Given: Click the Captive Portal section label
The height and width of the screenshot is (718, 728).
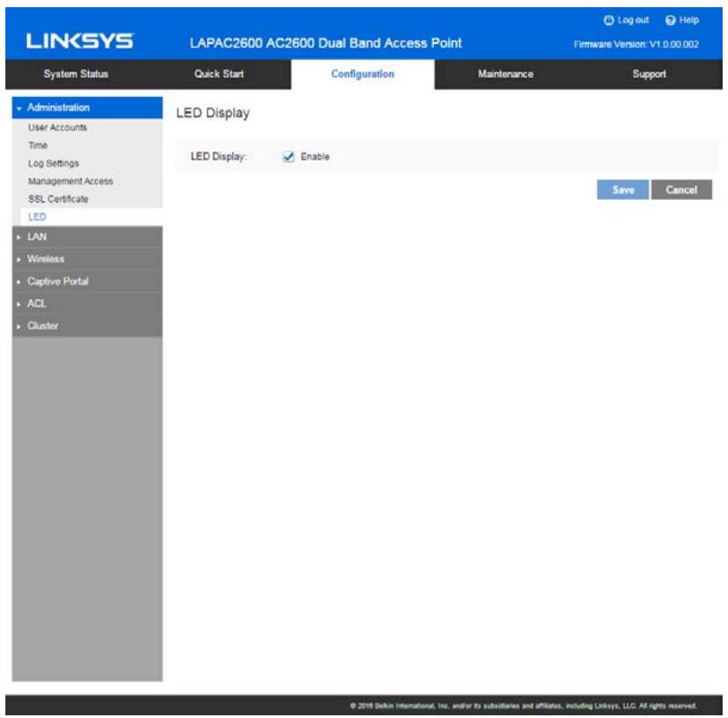Looking at the screenshot, I should click(57, 281).
